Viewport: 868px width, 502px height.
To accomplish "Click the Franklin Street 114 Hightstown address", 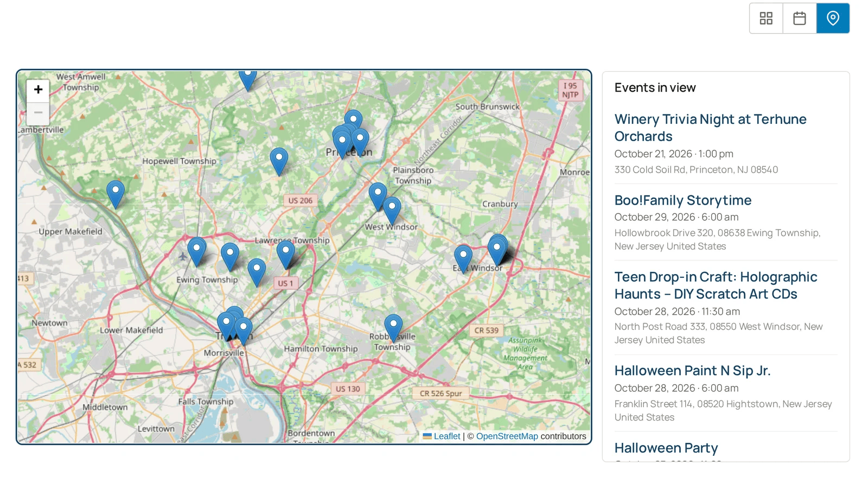I will (723, 411).
